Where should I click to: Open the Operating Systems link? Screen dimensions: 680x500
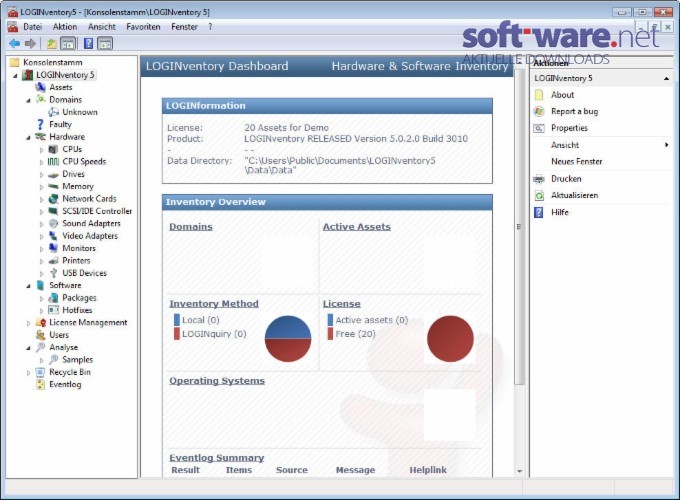(217, 381)
